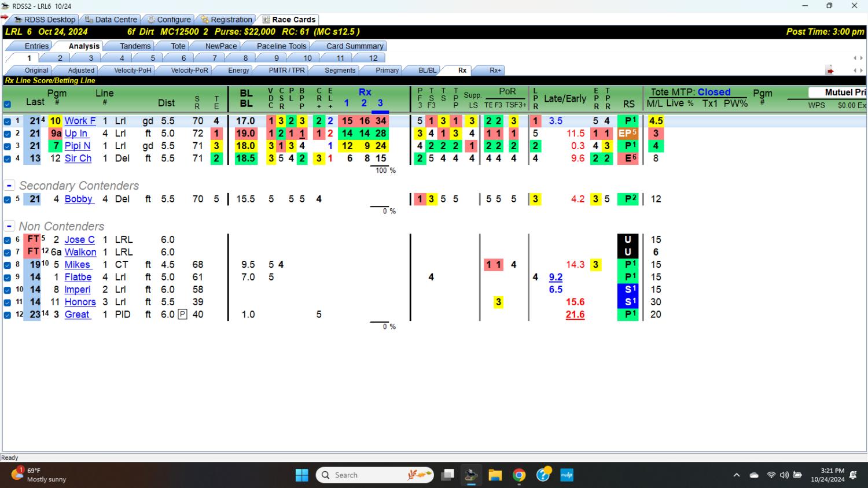Open horse link Work F

[x=80, y=121]
